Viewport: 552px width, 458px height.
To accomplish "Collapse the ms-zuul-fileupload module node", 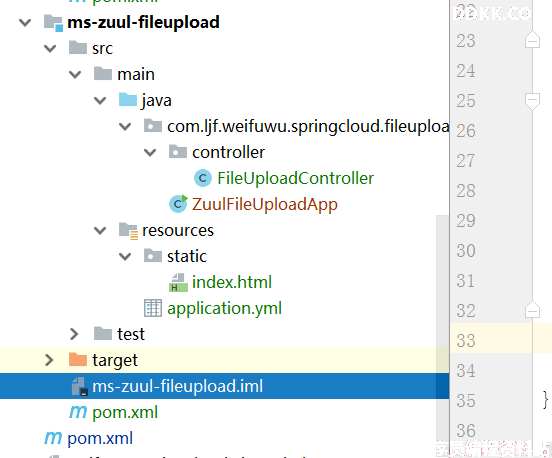I will click(25, 23).
